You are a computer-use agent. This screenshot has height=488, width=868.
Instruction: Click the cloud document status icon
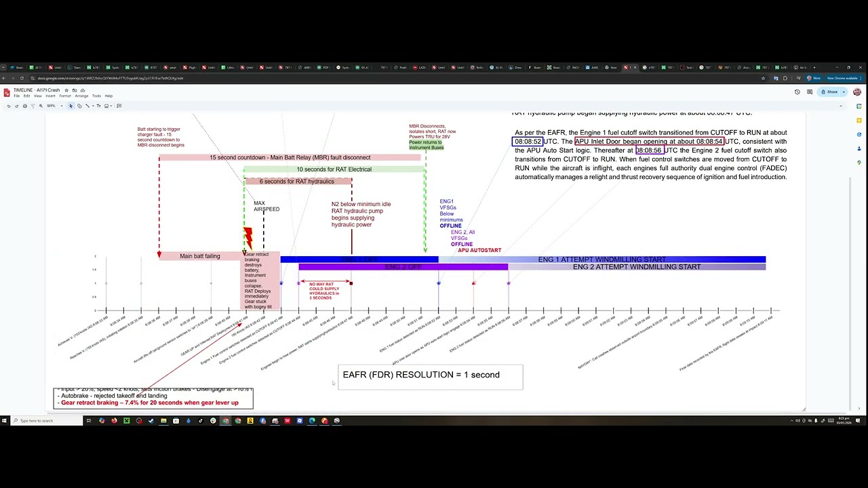click(83, 90)
